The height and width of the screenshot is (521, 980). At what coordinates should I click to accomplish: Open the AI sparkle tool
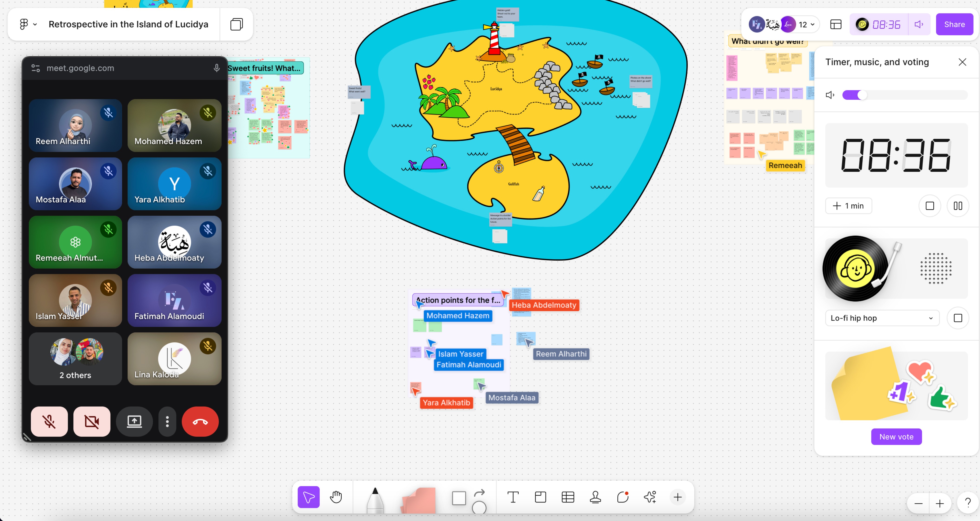point(650,497)
